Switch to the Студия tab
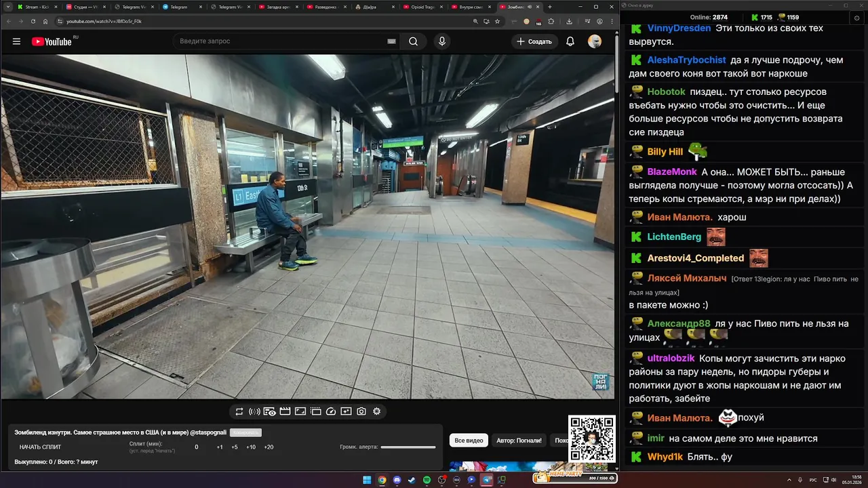This screenshot has width=868, height=488. [x=85, y=7]
